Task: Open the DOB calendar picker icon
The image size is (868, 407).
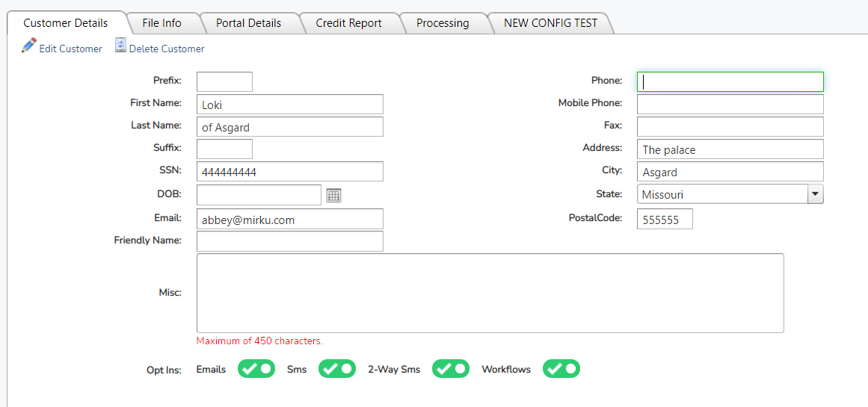Action: tap(333, 195)
